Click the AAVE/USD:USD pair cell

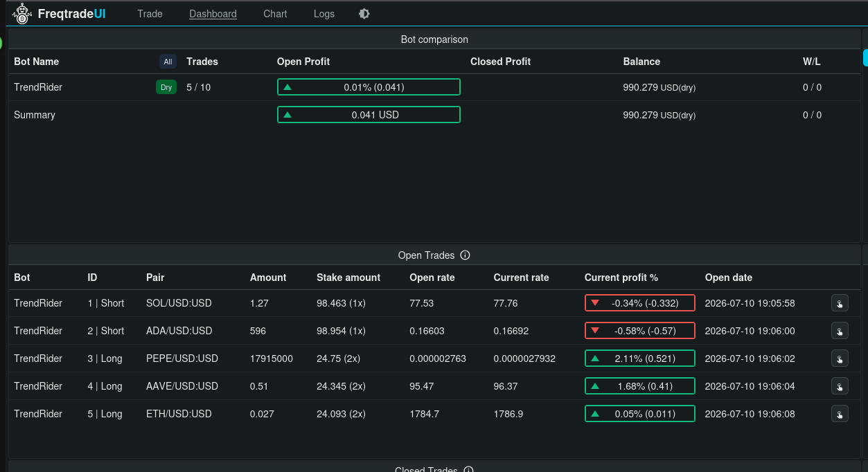pyautogui.click(x=182, y=386)
